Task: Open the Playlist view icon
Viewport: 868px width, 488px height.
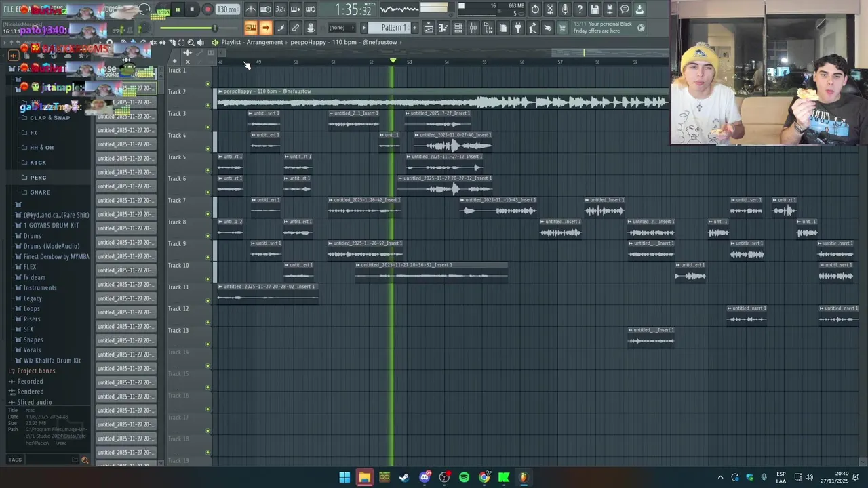Action: (429, 28)
